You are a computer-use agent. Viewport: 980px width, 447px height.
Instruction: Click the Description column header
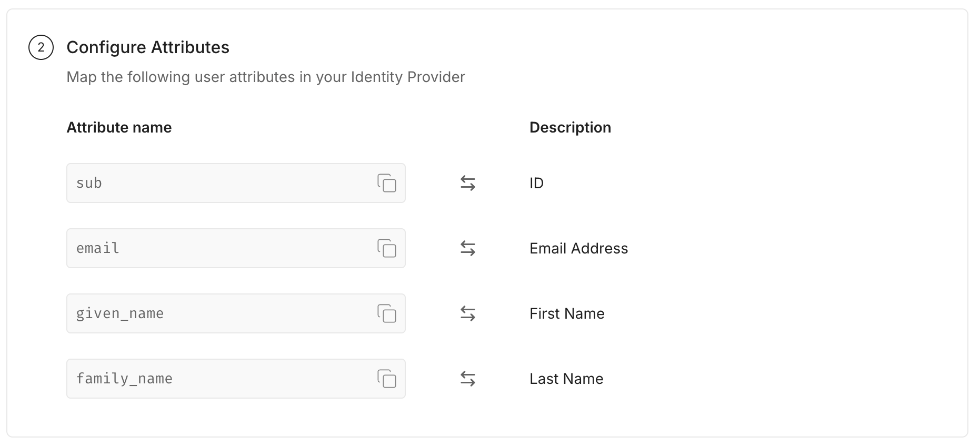570,127
